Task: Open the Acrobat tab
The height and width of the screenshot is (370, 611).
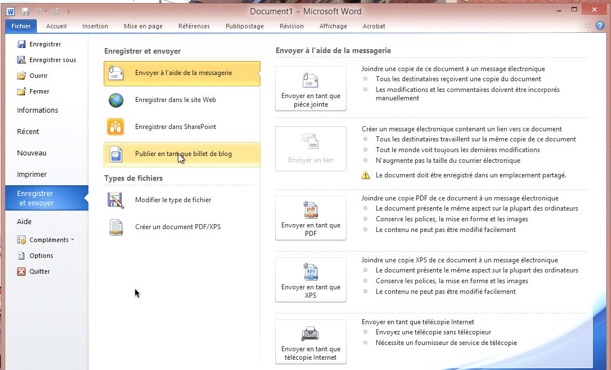Action: [x=374, y=26]
